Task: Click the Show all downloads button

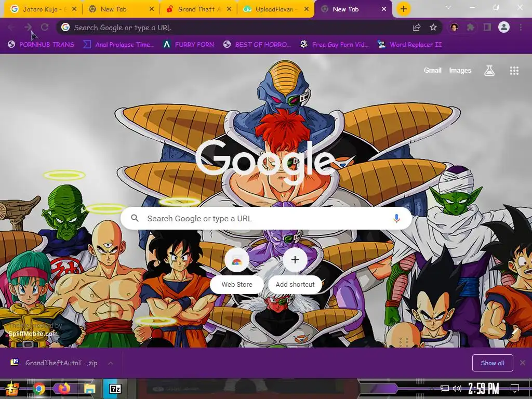Action: coord(493,363)
